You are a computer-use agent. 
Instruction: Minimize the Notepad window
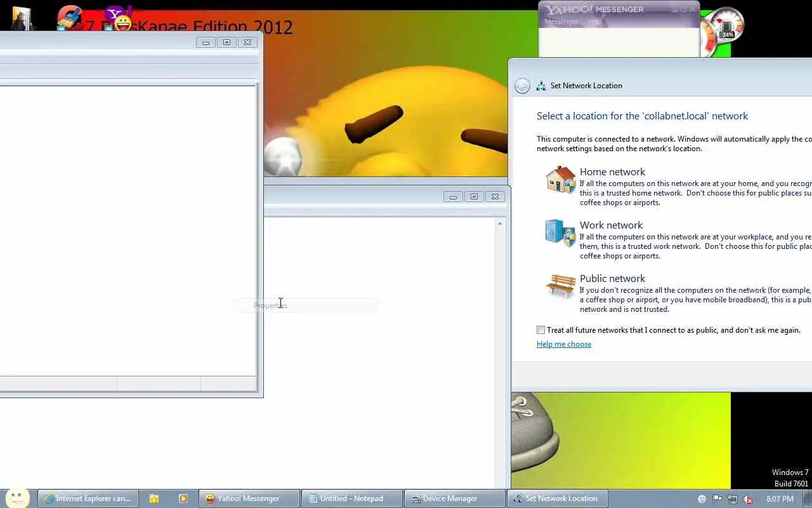(x=453, y=197)
